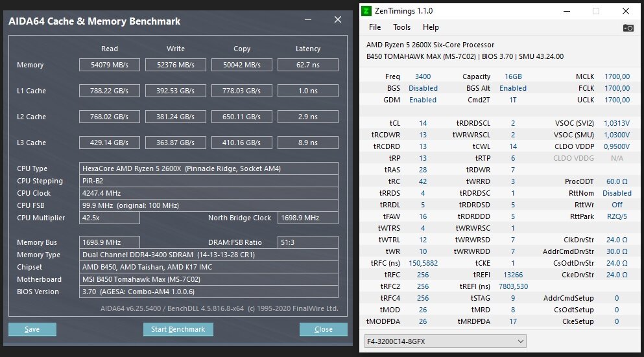
Task: Open the File menu in ZenTimings
Action: coord(375,27)
